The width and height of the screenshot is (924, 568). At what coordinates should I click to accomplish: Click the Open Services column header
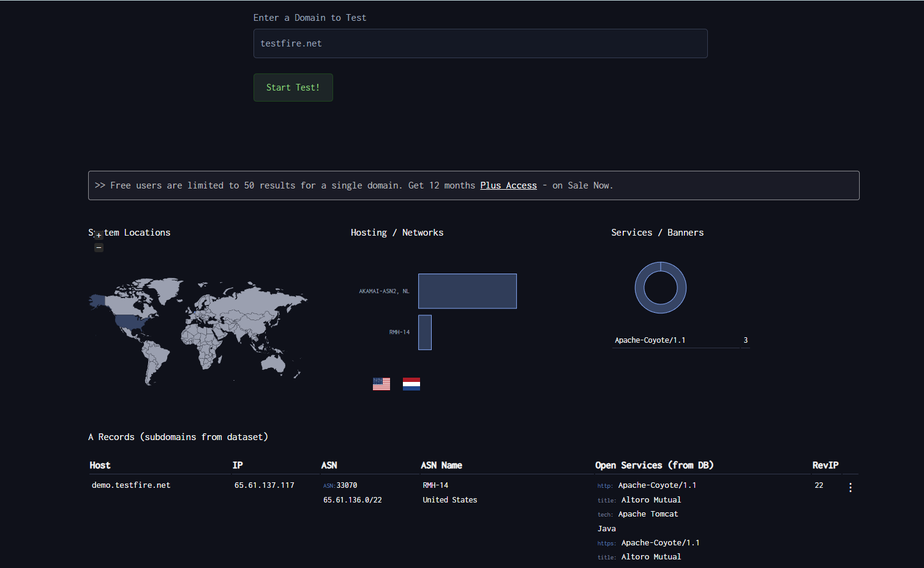(654, 465)
